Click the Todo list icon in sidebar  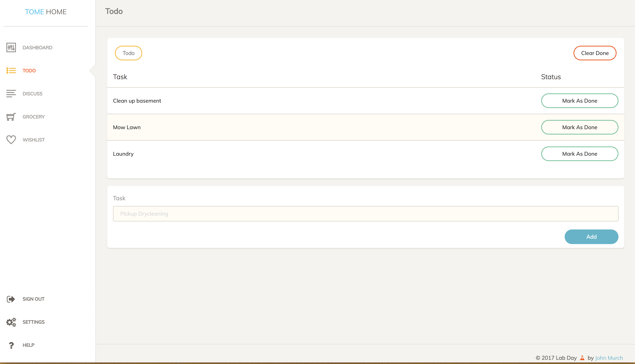pos(11,71)
